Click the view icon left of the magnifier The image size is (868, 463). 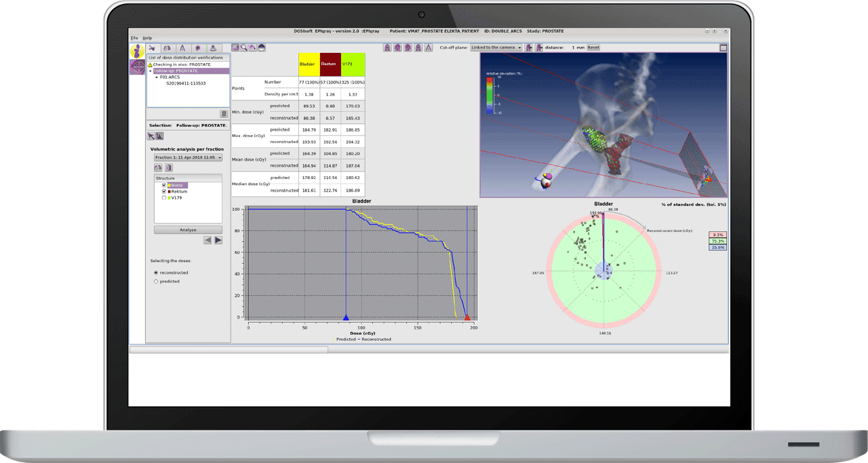pos(235,47)
